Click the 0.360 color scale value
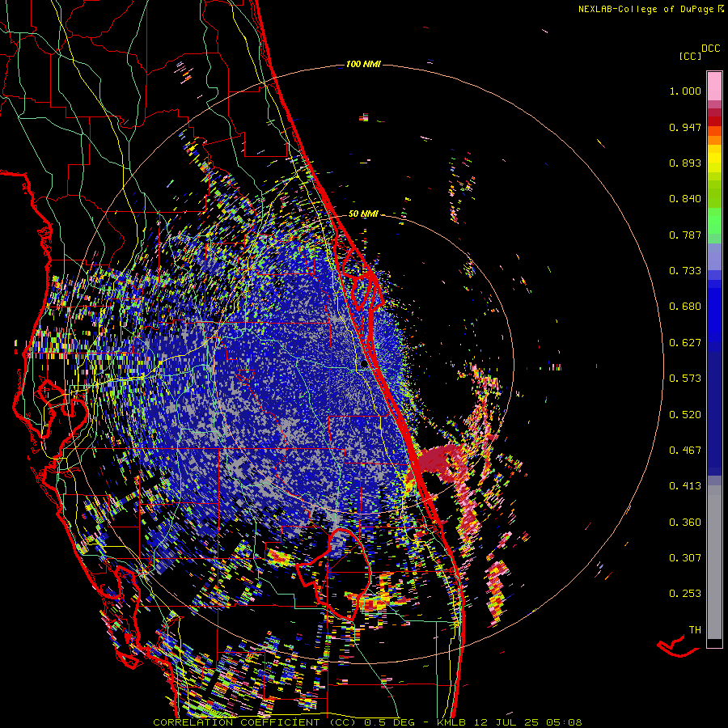 click(685, 523)
